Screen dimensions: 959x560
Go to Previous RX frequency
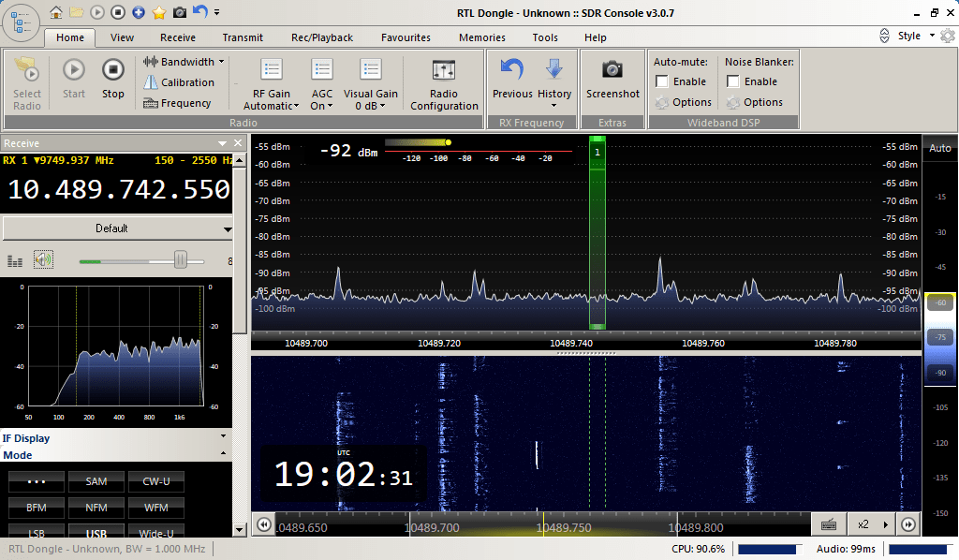pyautogui.click(x=512, y=79)
